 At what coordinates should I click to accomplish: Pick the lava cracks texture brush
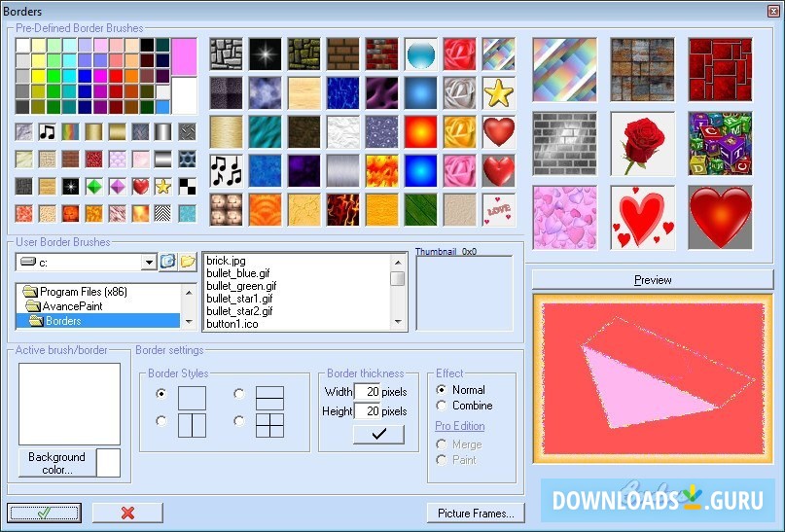pos(343,210)
